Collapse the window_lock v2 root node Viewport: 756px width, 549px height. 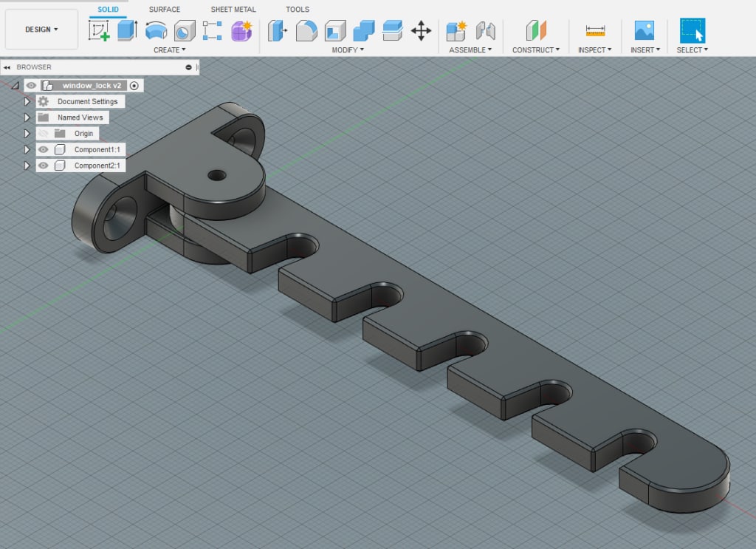pos(16,86)
